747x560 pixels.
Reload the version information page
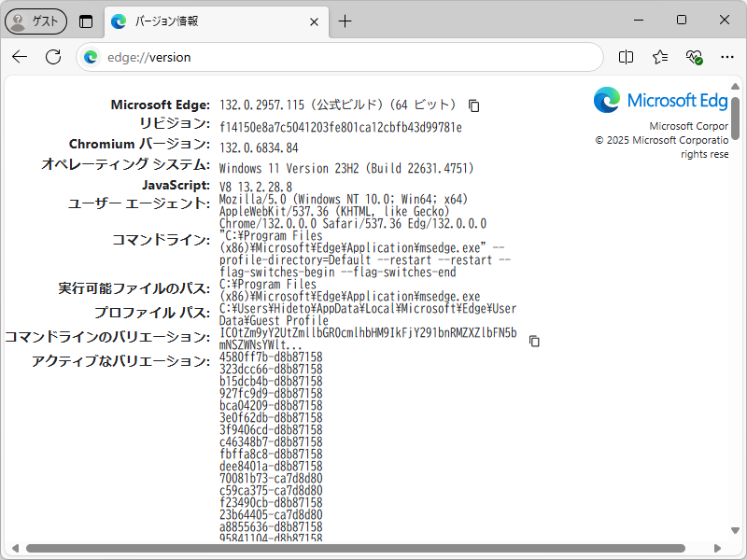tap(52, 57)
